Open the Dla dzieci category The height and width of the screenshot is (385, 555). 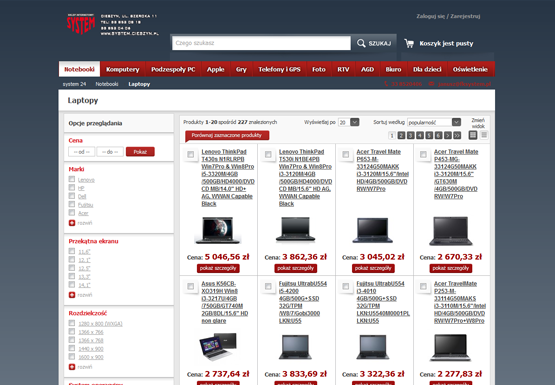427,69
